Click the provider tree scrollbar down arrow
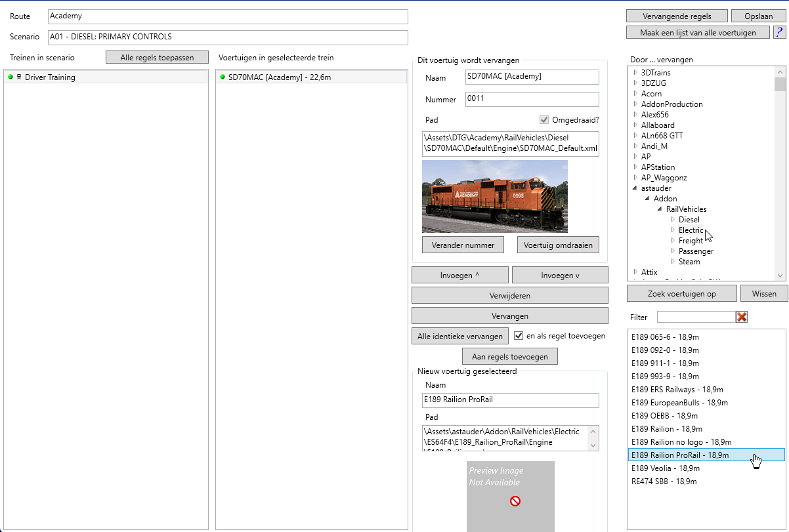Viewport: 789px width, 532px height. [x=780, y=276]
